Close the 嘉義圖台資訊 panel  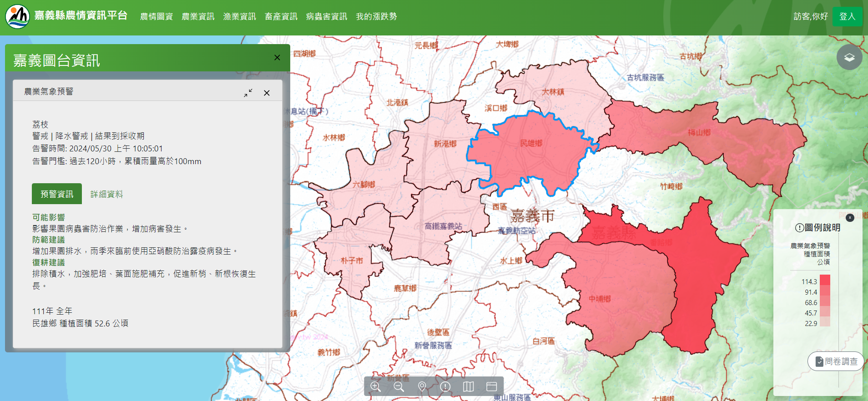277,58
